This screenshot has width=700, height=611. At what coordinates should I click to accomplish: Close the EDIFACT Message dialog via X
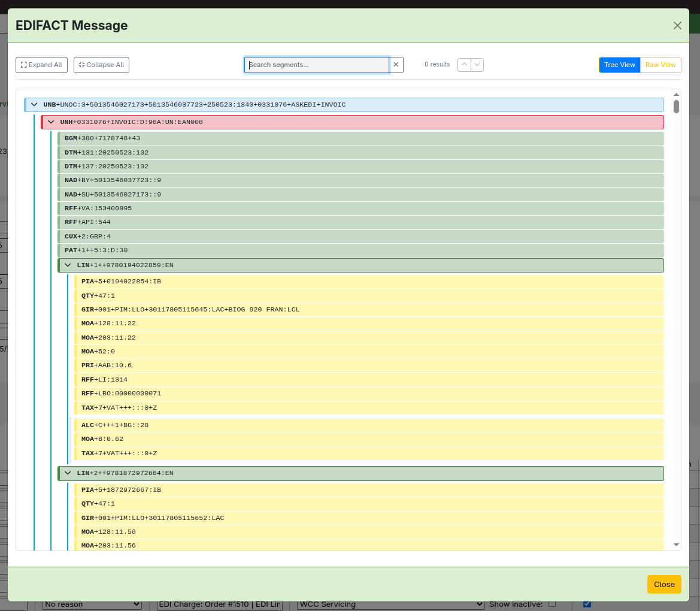(x=677, y=25)
